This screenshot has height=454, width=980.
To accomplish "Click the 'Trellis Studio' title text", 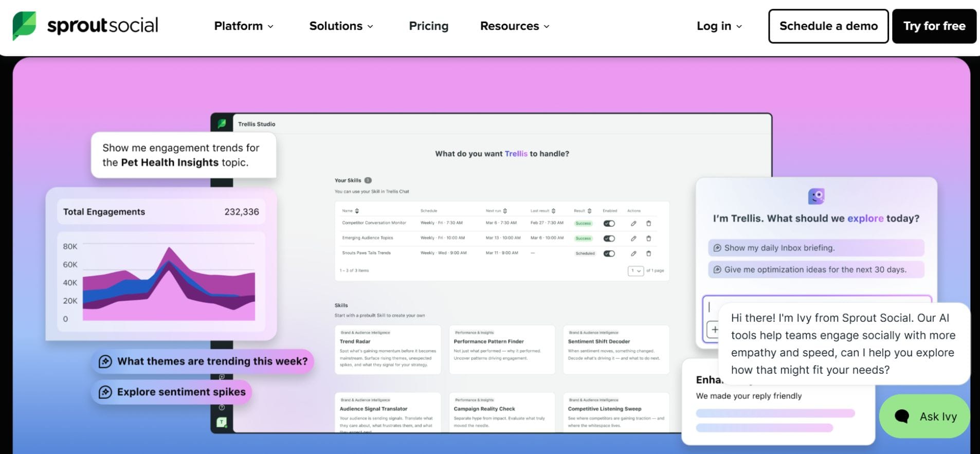I will pos(257,124).
